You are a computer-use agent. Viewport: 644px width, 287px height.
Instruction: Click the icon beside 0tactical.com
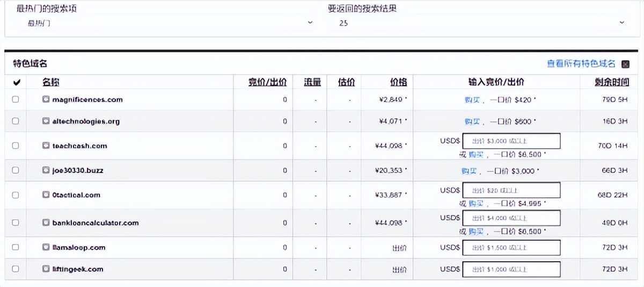[46, 195]
